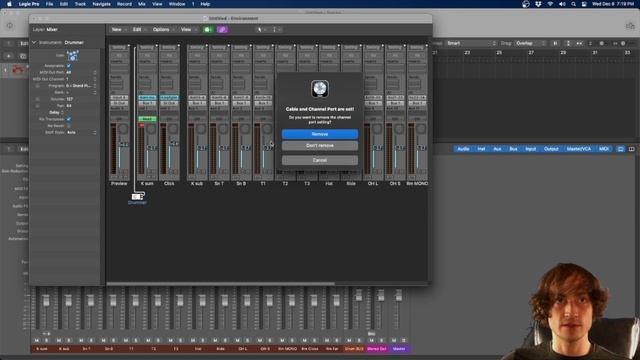Click the waveform zoom icon beside Overlap
The height and width of the screenshot is (360, 640).
[555, 43]
